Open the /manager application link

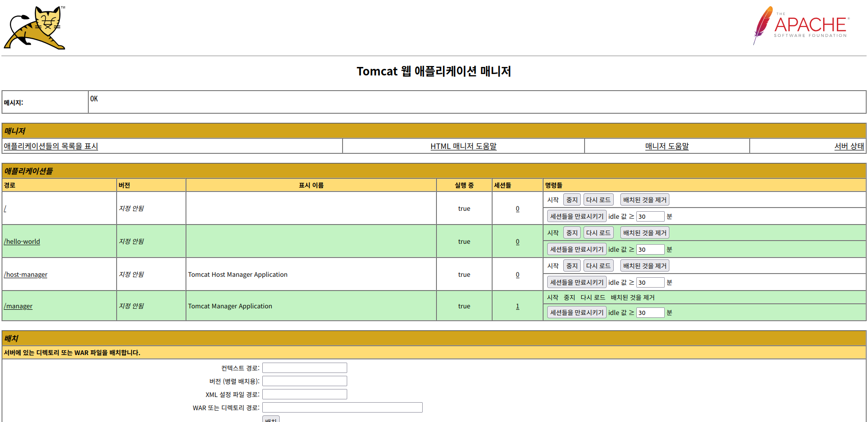click(x=18, y=306)
